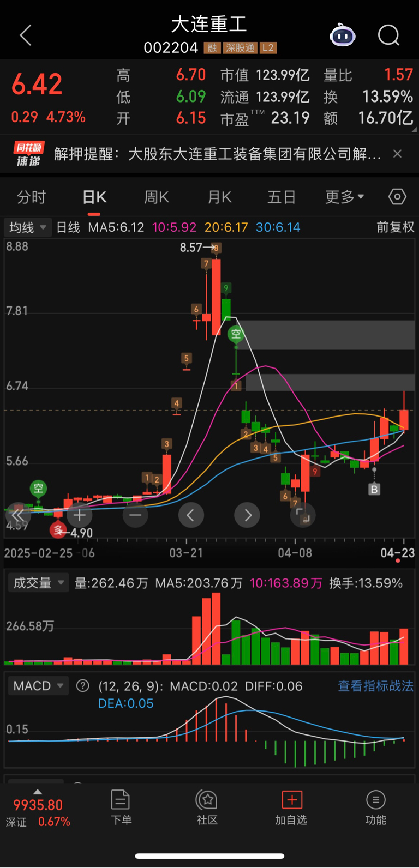Switch to 周K tab
Screen dimensions: 419x868
tap(157, 197)
